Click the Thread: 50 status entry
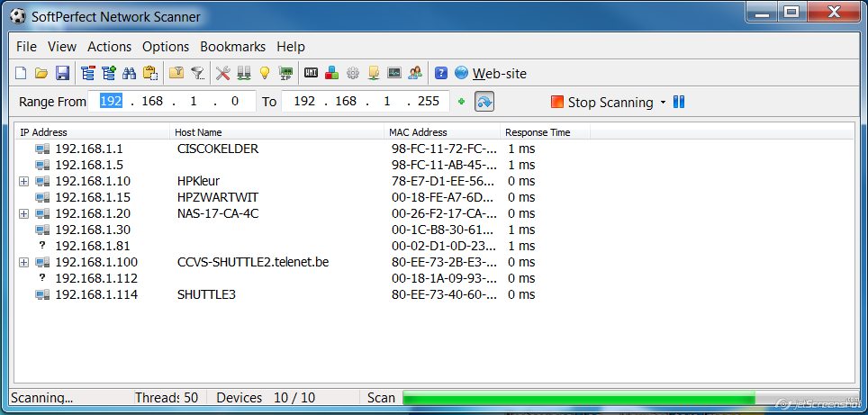Image resolution: width=868 pixels, height=415 pixels. [x=167, y=398]
